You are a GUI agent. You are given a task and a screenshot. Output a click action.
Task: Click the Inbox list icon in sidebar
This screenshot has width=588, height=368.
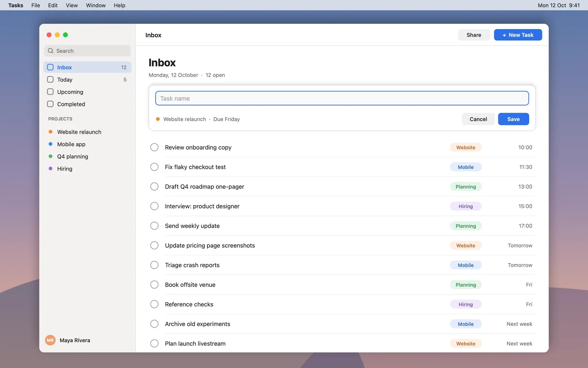(x=50, y=67)
